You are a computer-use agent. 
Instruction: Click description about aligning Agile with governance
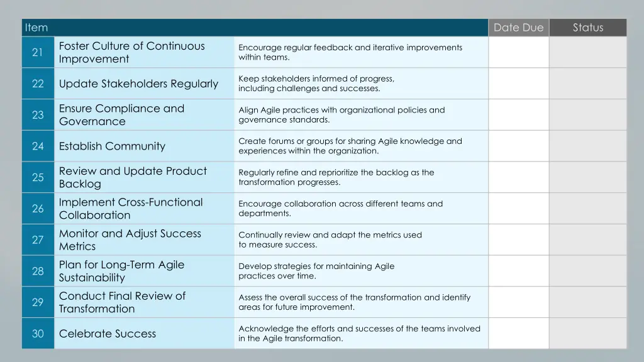[x=341, y=115]
